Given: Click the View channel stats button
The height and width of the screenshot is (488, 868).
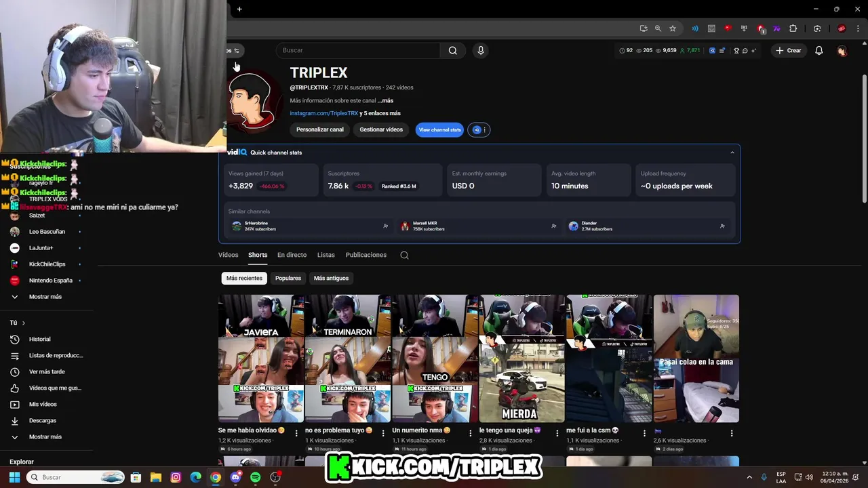Looking at the screenshot, I should tap(439, 129).
